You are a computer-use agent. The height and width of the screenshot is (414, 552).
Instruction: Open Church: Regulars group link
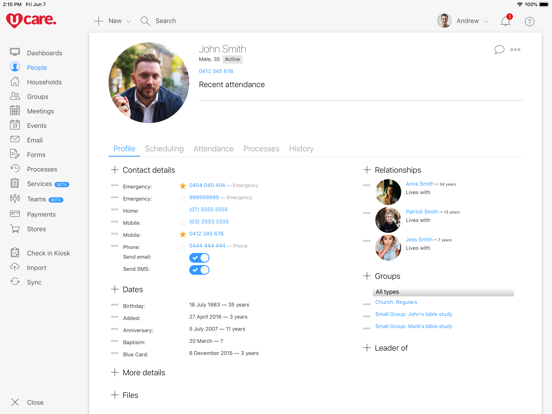click(x=396, y=302)
